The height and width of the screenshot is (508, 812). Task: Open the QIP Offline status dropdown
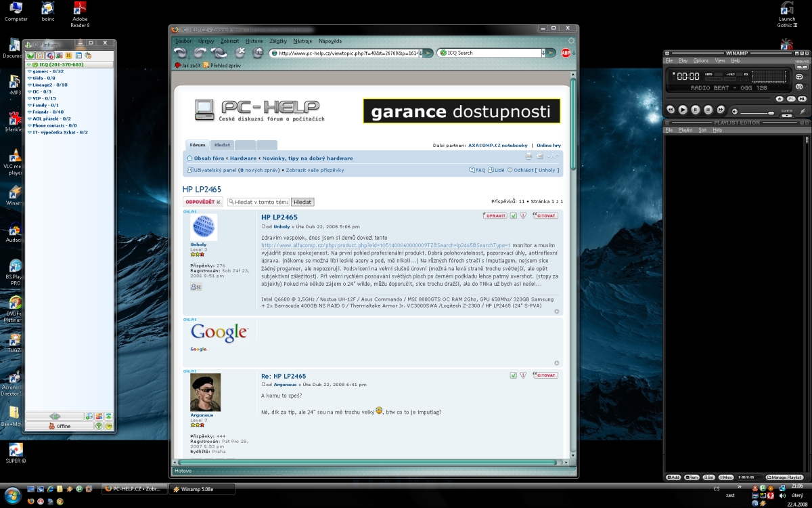click(x=59, y=426)
